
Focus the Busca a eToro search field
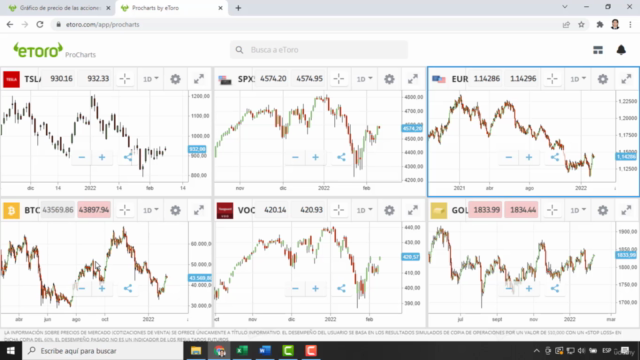point(319,50)
